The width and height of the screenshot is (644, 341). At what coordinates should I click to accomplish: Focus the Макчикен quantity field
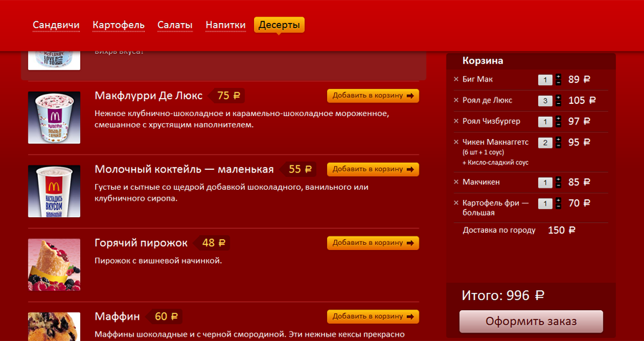click(545, 183)
